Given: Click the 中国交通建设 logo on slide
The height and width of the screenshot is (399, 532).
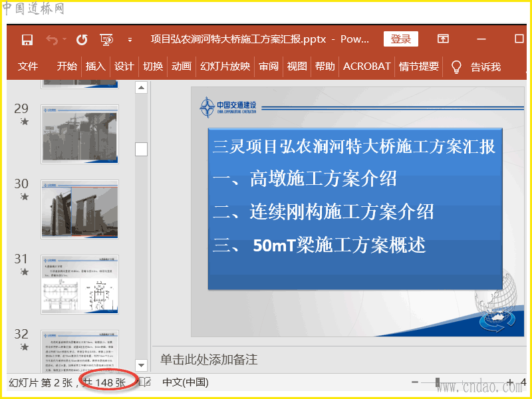Looking at the screenshot, I should 227,107.
